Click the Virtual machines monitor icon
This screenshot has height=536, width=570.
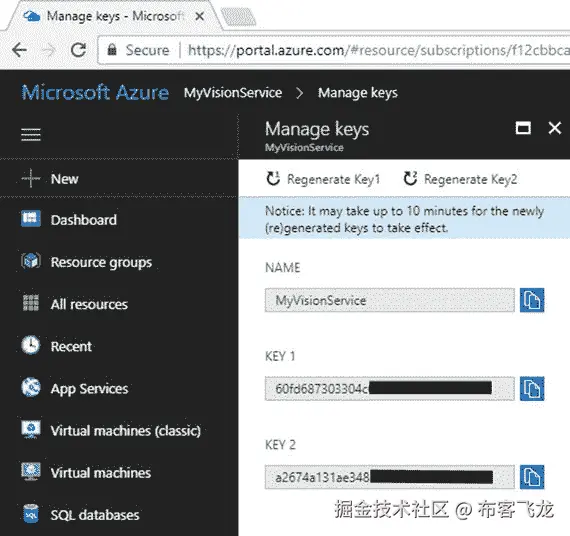[x=31, y=471]
